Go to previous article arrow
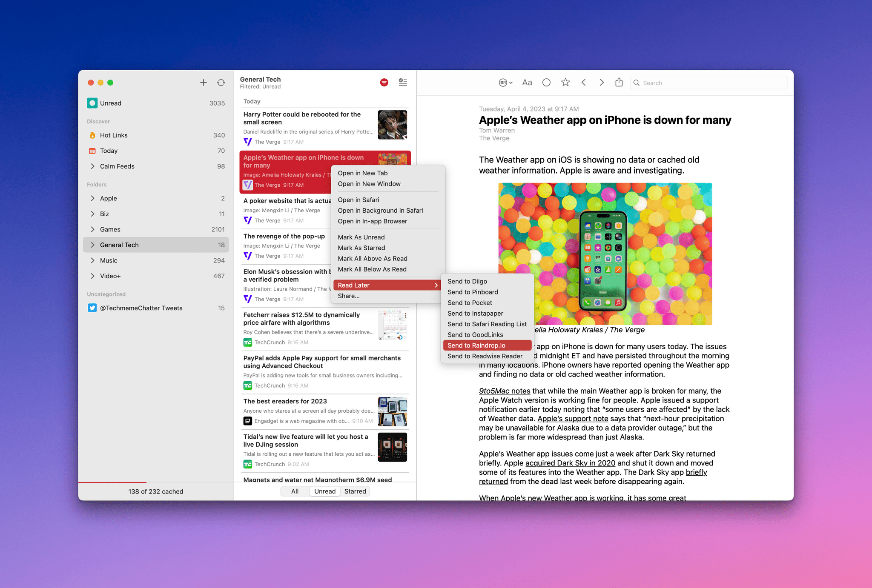Image resolution: width=872 pixels, height=588 pixels. pos(584,83)
